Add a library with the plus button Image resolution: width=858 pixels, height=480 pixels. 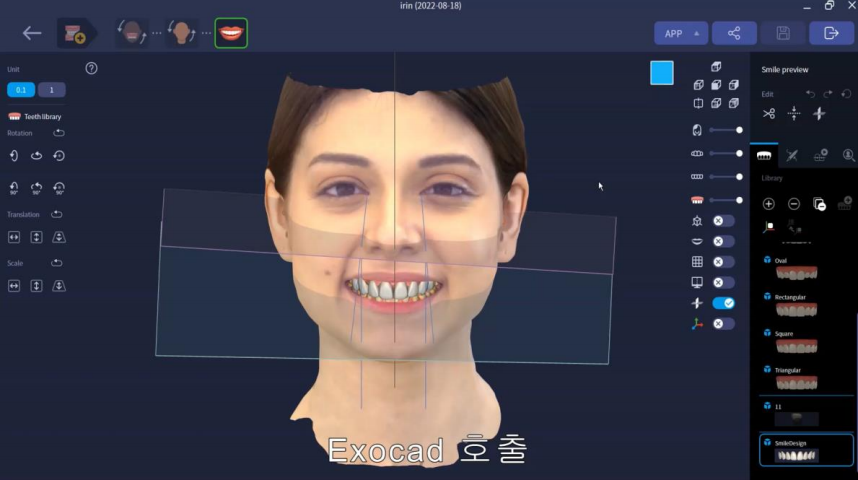point(769,204)
